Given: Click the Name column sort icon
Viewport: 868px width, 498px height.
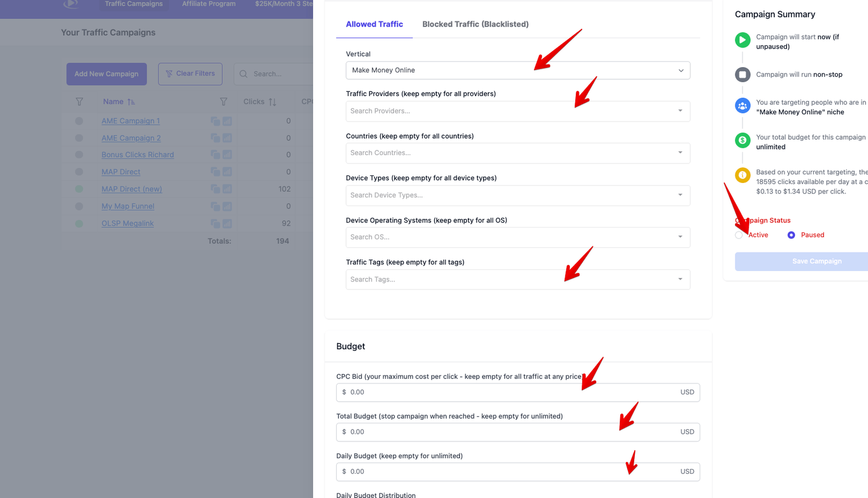Looking at the screenshot, I should 131,102.
